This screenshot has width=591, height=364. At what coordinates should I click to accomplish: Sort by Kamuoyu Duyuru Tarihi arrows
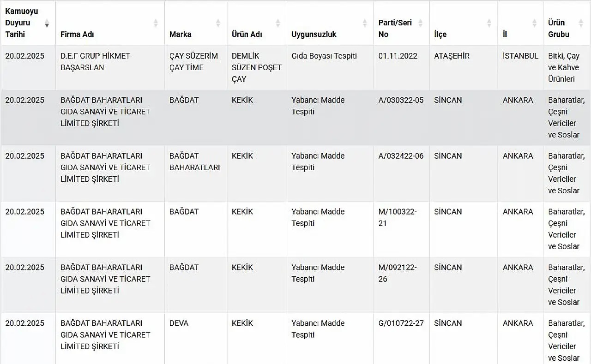[47, 23]
